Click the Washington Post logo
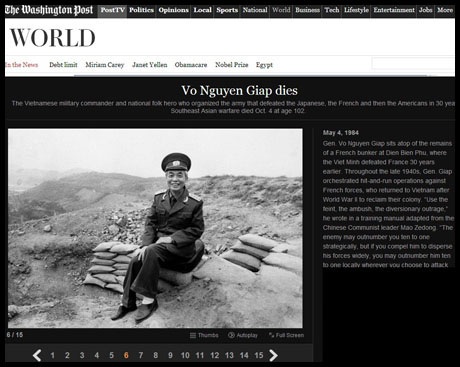The image size is (460, 367). click(x=49, y=10)
